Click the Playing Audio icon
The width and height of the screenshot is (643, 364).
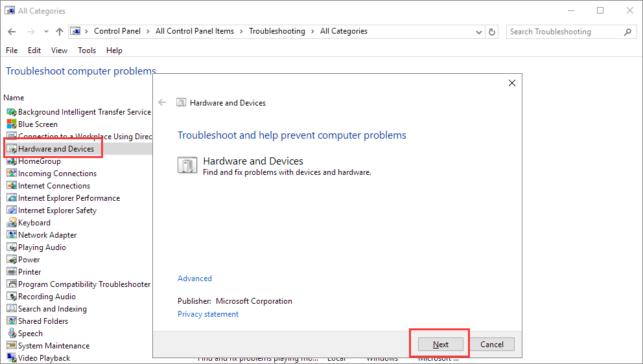(11, 247)
